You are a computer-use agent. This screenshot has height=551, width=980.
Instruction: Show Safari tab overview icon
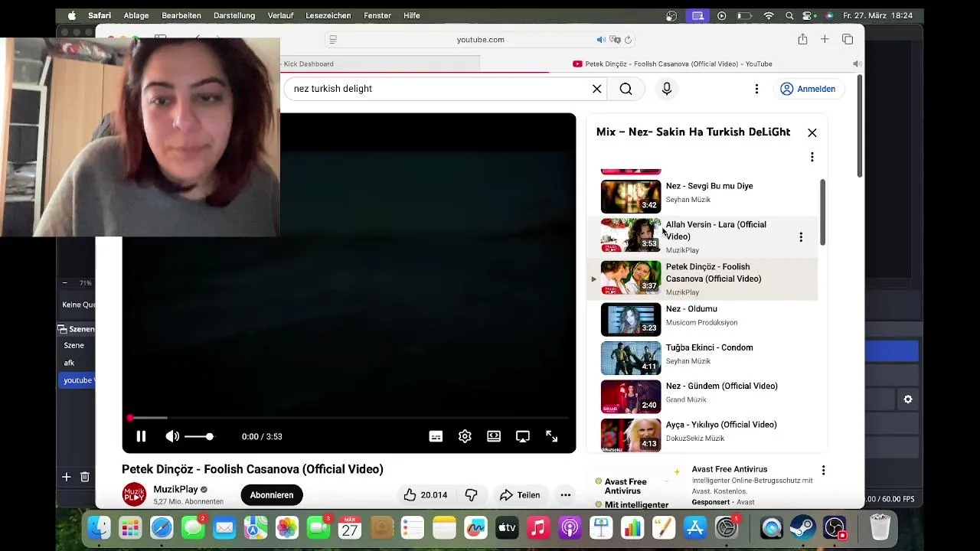(x=848, y=39)
